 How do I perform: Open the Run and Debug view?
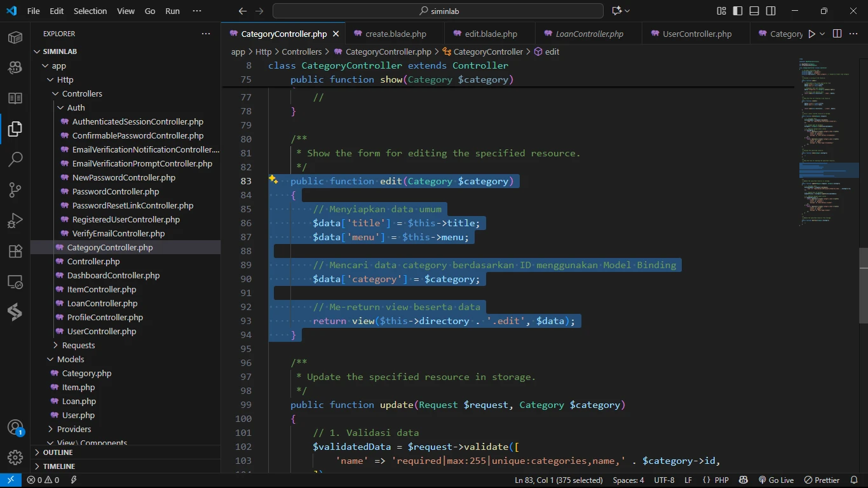15,220
